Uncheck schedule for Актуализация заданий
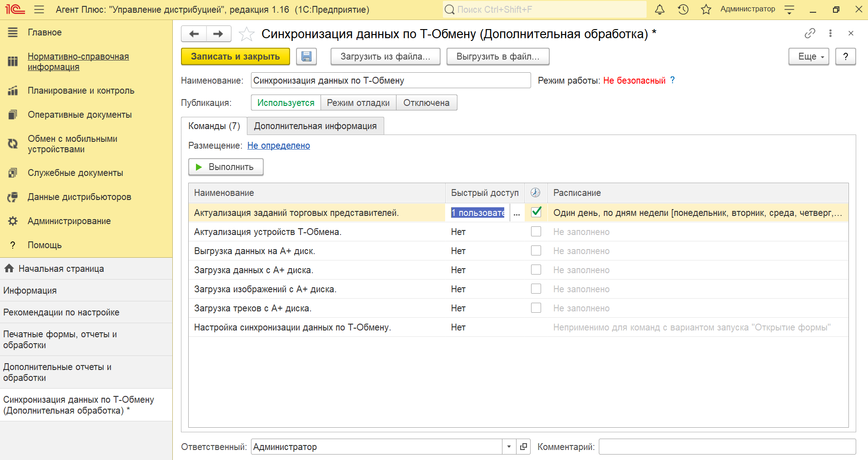 [x=536, y=212]
